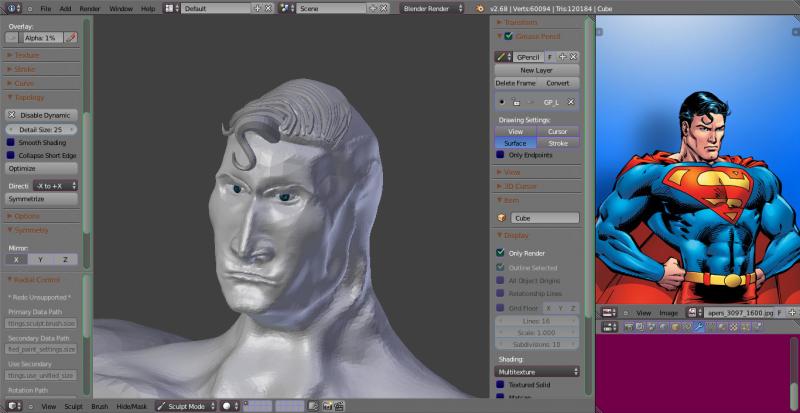Viewport: 800px width, 413px height.
Task: Open the Help menu
Action: [x=148, y=9]
